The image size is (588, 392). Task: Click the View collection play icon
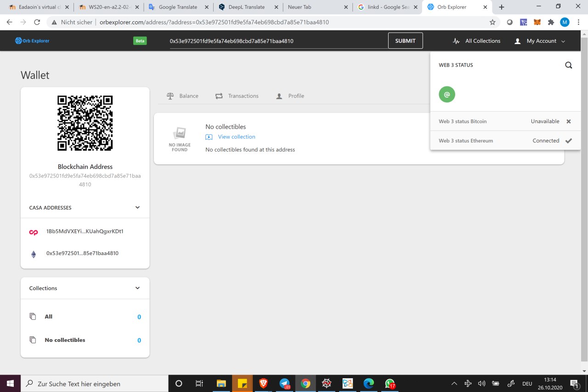click(209, 137)
